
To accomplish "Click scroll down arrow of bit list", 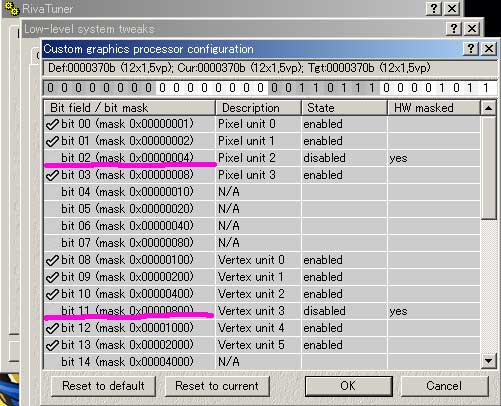I will [x=489, y=361].
